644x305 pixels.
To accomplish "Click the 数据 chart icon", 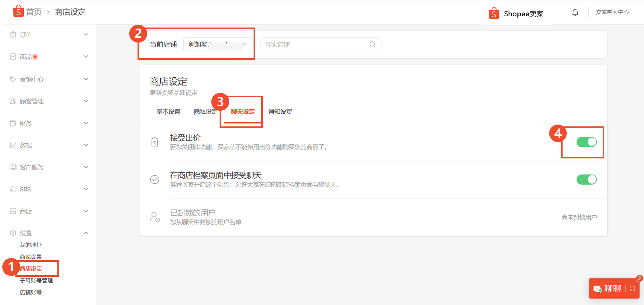I will 13,145.
